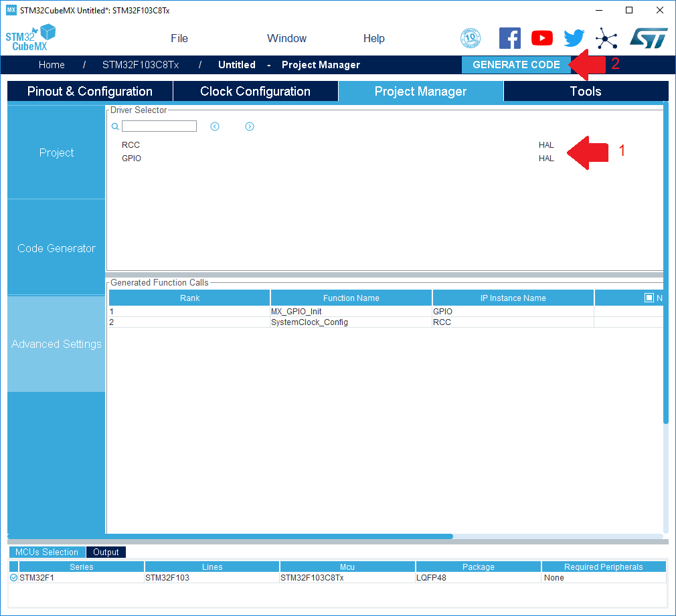
Task: Click the horizontal scrollbar thumb
Action: [230, 536]
